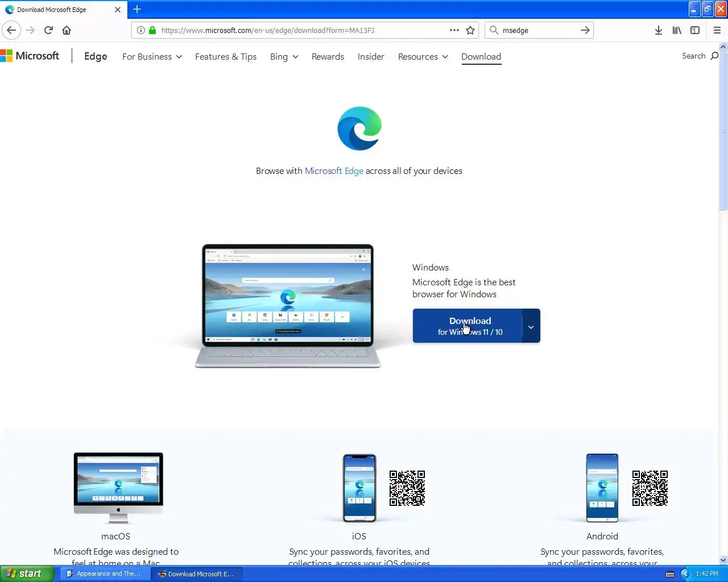Click the green padlock security icon

click(x=152, y=30)
